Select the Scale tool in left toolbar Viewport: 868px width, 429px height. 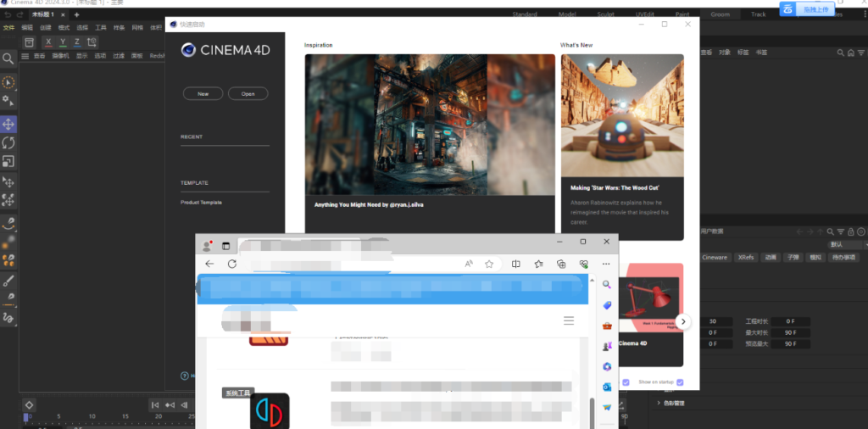click(8, 162)
